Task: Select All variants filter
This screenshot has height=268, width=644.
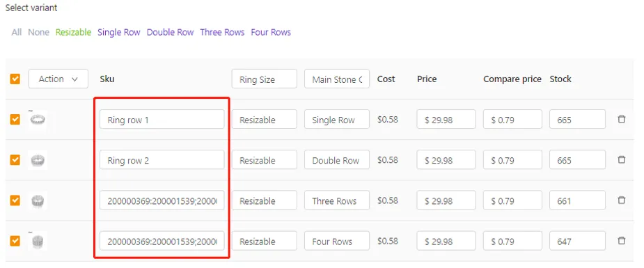Action: 17,33
